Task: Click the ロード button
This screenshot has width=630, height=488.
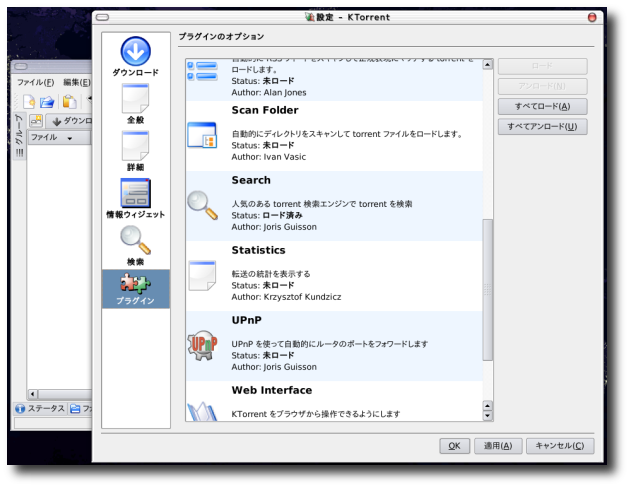Action: click(x=542, y=66)
